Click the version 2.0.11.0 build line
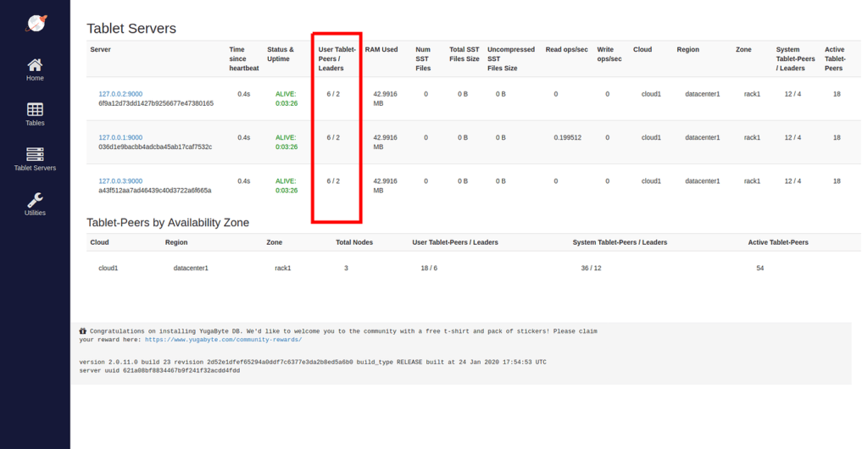The width and height of the screenshot is (868, 449). click(x=313, y=363)
